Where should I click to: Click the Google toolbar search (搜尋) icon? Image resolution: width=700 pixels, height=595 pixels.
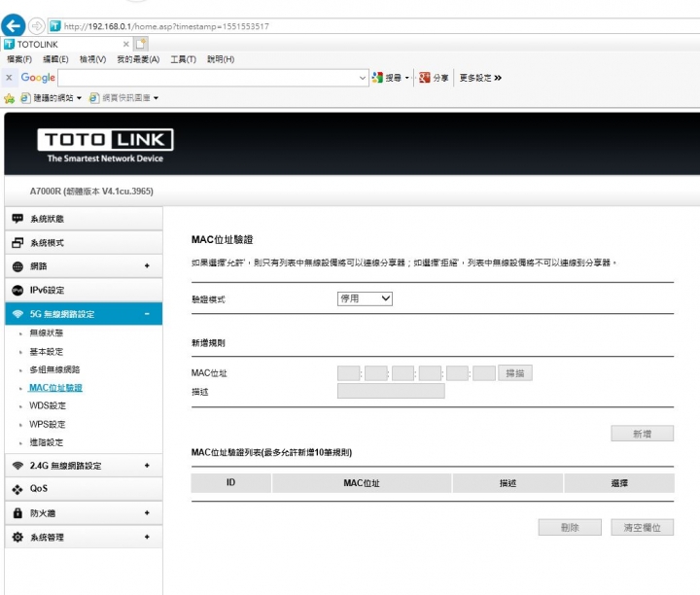377,78
